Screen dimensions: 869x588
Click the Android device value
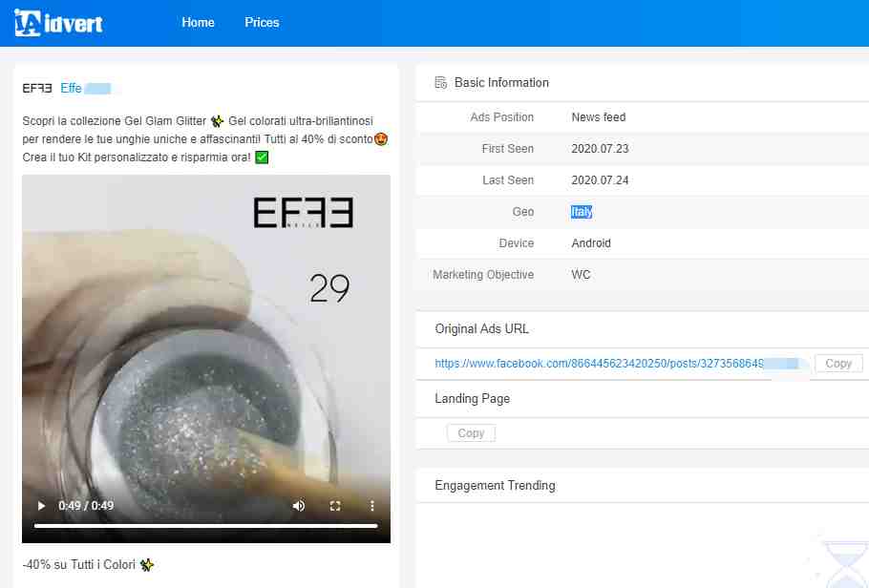(591, 243)
